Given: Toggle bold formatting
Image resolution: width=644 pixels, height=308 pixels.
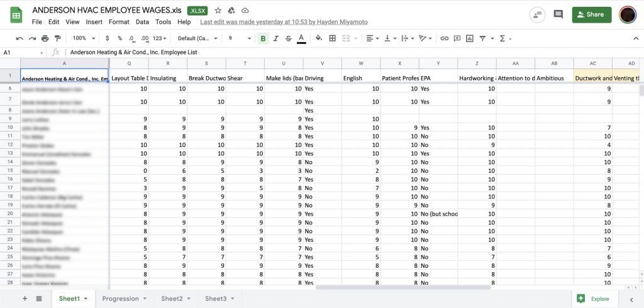Looking at the screenshot, I should pos(263,38).
